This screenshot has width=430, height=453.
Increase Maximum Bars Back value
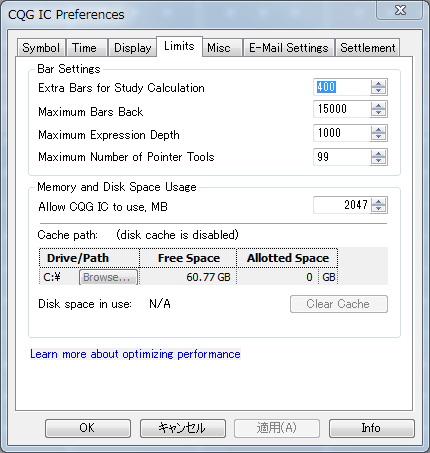(x=378, y=106)
